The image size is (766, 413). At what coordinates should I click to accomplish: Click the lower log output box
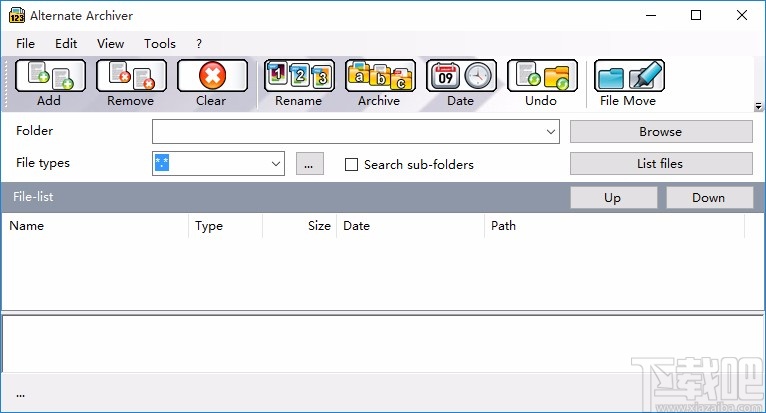(x=383, y=344)
